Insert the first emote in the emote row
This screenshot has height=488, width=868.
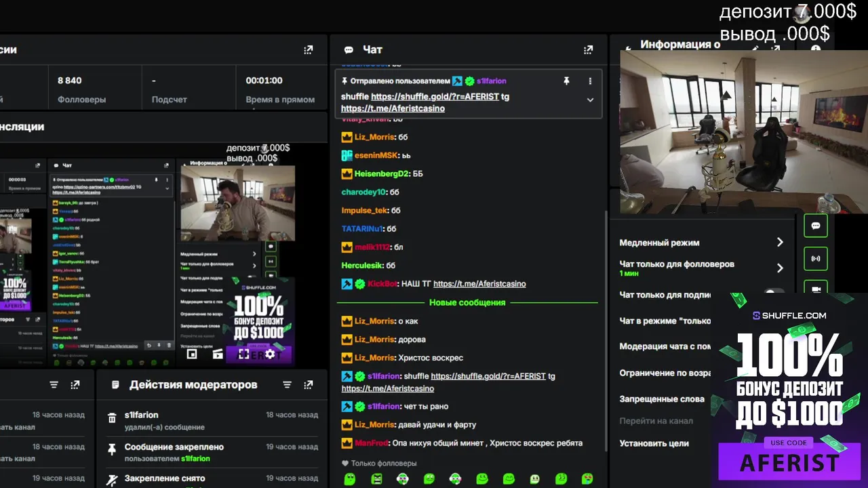click(349, 479)
